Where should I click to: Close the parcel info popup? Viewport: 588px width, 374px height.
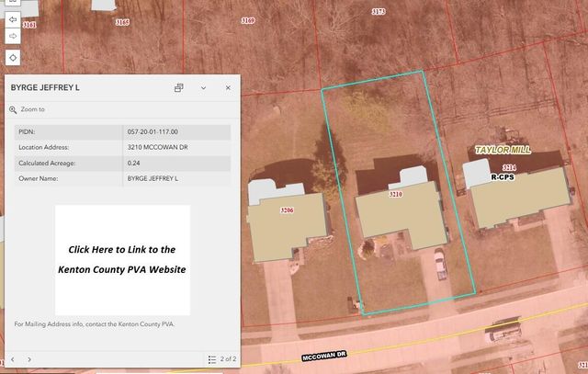(228, 87)
